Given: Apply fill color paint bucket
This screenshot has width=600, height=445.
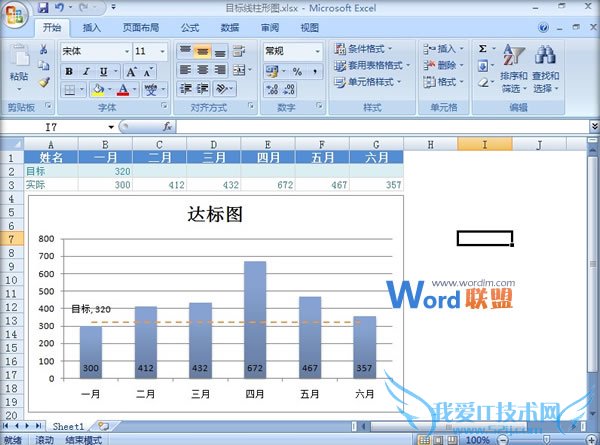Looking at the screenshot, I should coord(98,90).
